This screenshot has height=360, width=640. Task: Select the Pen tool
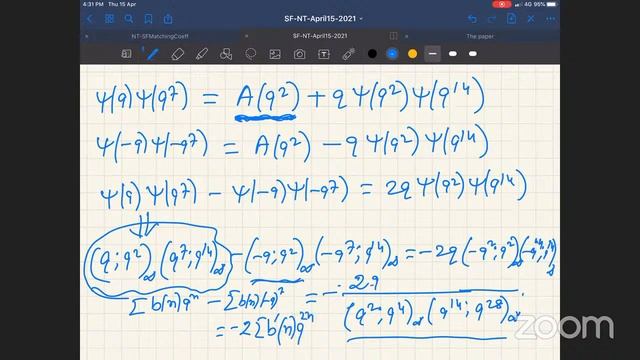[152, 54]
